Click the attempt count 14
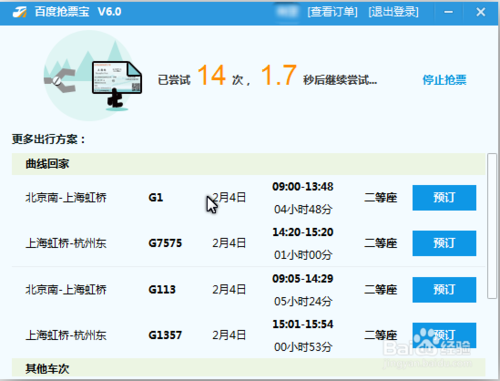The height and width of the screenshot is (381, 500). click(x=211, y=75)
